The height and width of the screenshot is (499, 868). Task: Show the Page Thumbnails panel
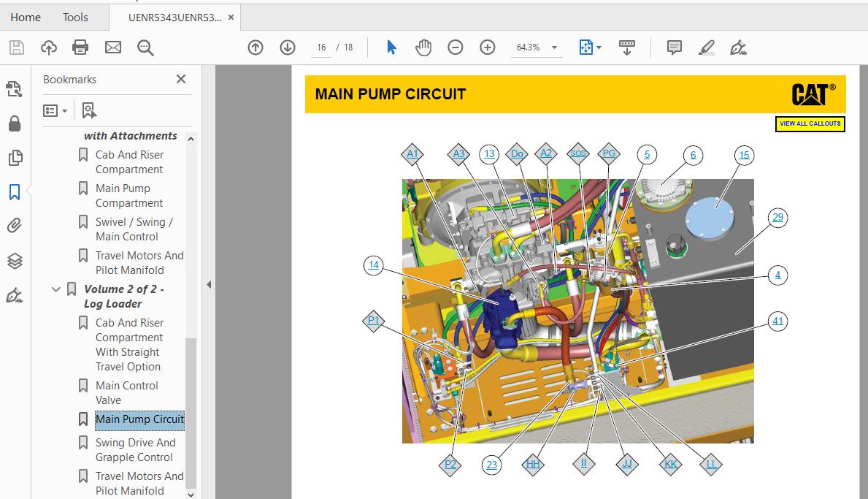pyautogui.click(x=15, y=158)
